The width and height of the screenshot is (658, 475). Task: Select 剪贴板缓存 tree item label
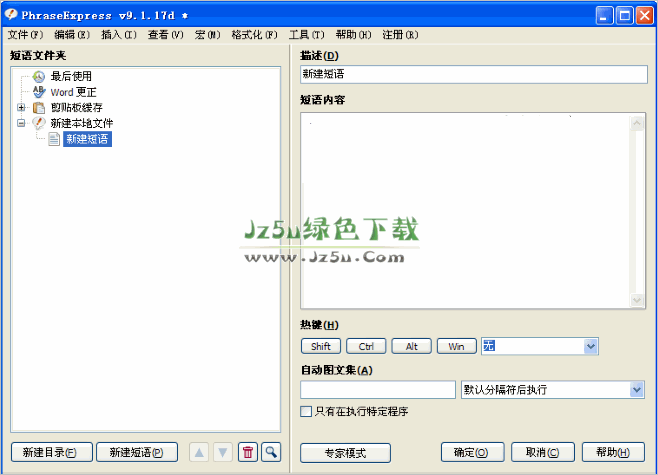point(77,108)
